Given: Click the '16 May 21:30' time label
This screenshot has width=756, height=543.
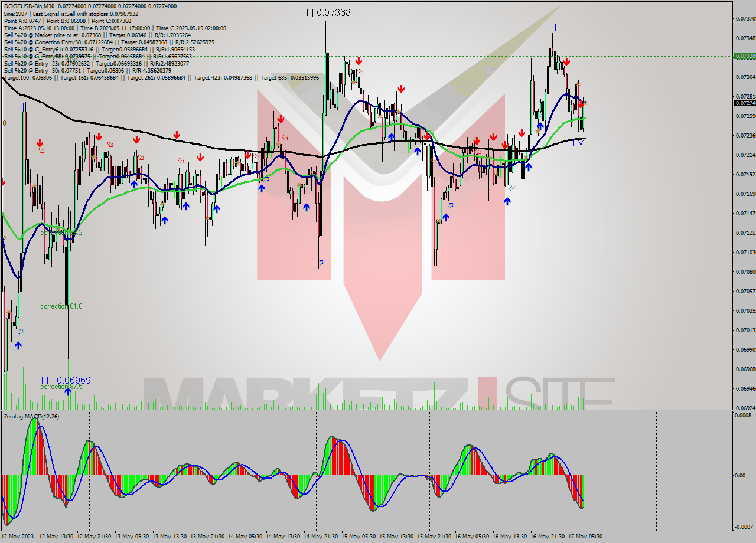Looking at the screenshot, I should [548, 537].
